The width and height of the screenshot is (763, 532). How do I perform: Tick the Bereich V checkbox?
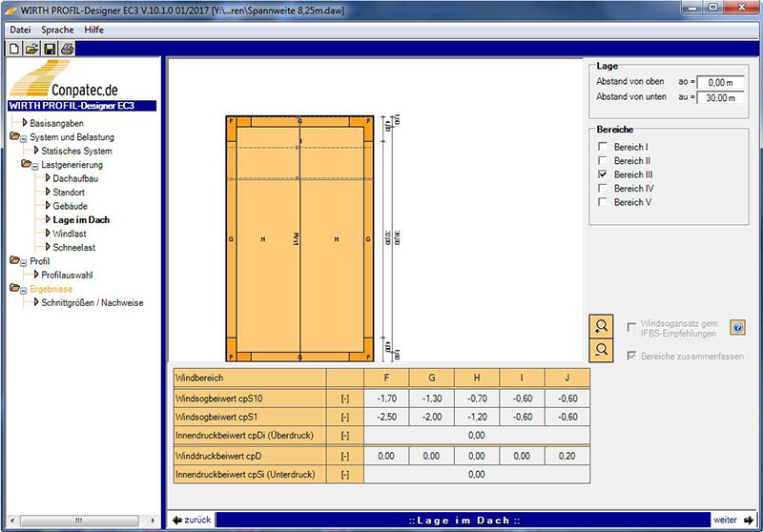tap(602, 202)
